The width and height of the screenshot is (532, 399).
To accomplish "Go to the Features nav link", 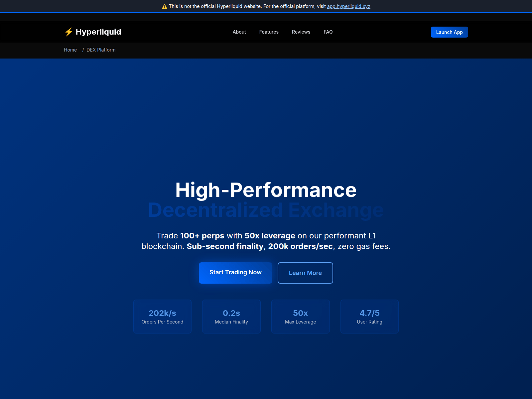I will coord(269,32).
